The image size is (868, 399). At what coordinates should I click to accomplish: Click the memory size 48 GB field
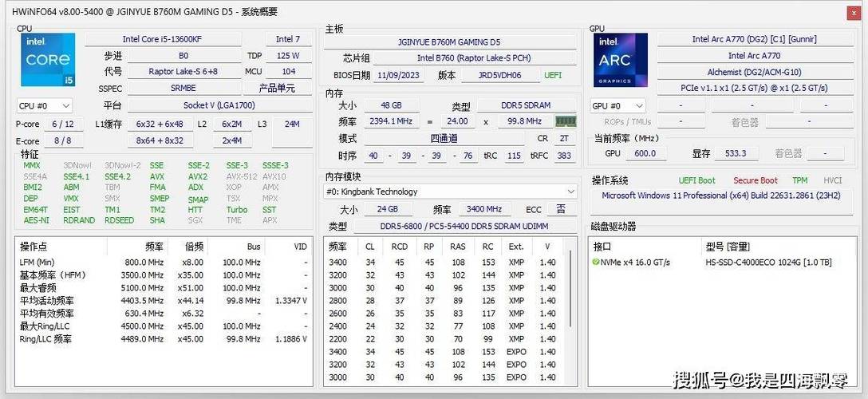coord(392,105)
